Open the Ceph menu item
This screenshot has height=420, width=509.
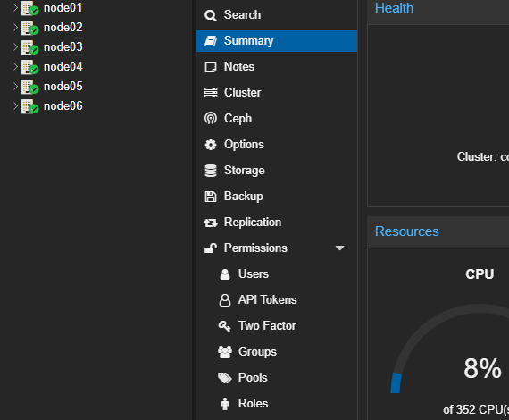point(277,119)
